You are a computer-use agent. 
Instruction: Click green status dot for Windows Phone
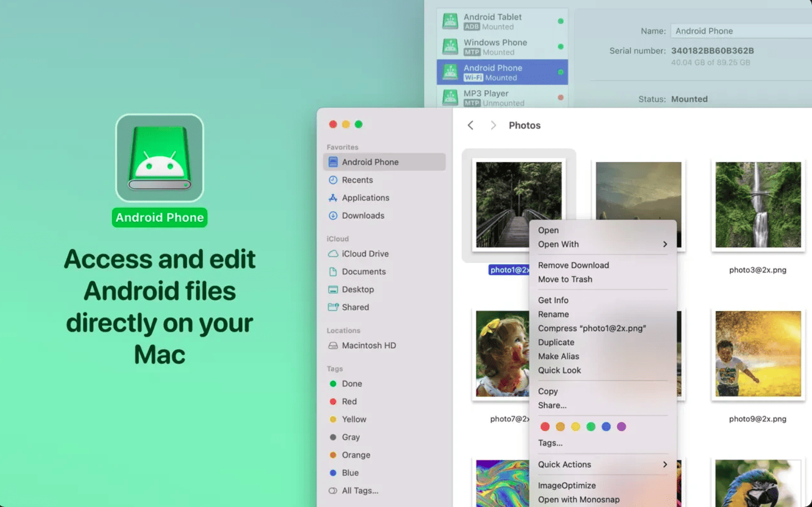click(x=560, y=47)
